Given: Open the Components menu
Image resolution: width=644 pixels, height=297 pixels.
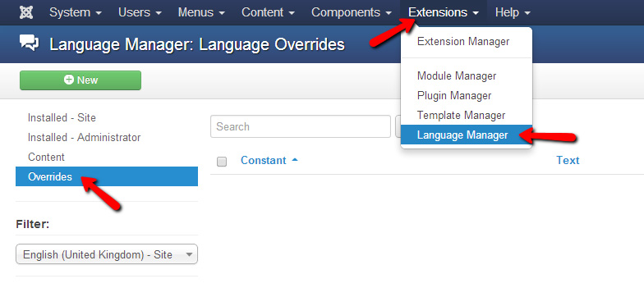Looking at the screenshot, I should (x=352, y=12).
